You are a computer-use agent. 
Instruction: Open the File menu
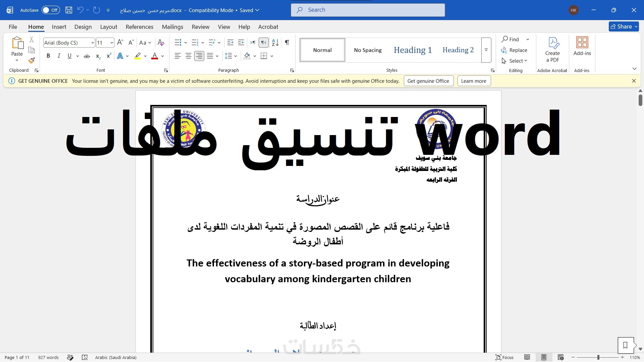point(13,27)
